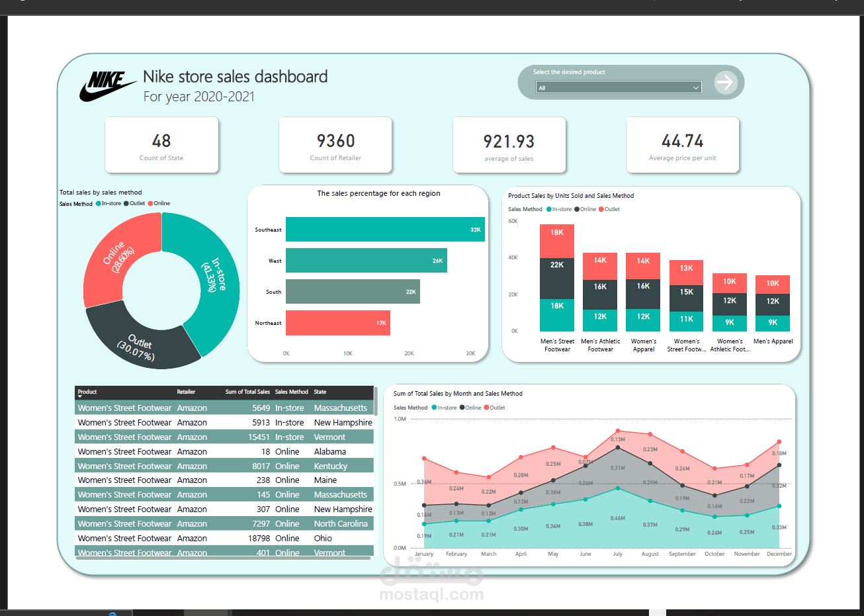Image resolution: width=864 pixels, height=616 pixels.
Task: Click the table's vertical scrollbar
Action: point(376,401)
